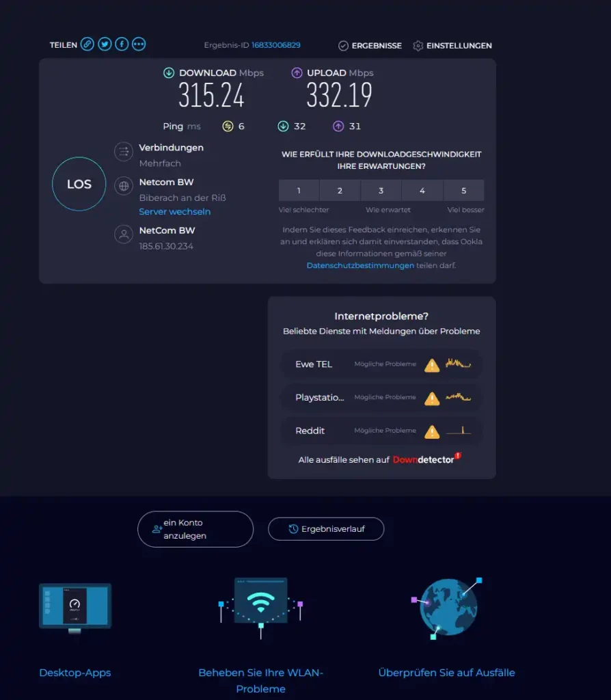Start test with LOS button
The image size is (611, 700).
coord(79,184)
